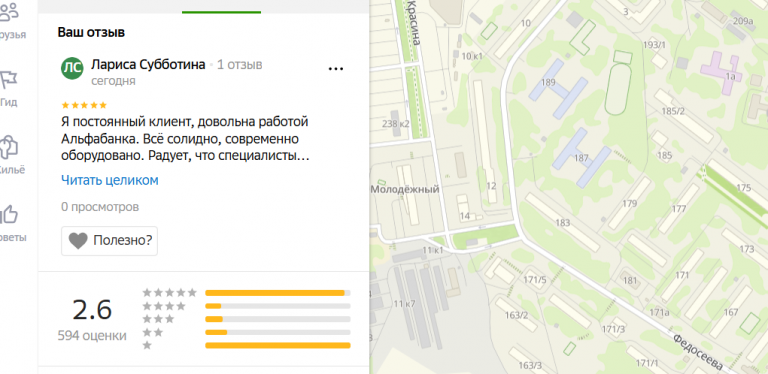The height and width of the screenshot is (374, 768).
Task: Click building 163/2 on the map
Action: coord(517,315)
